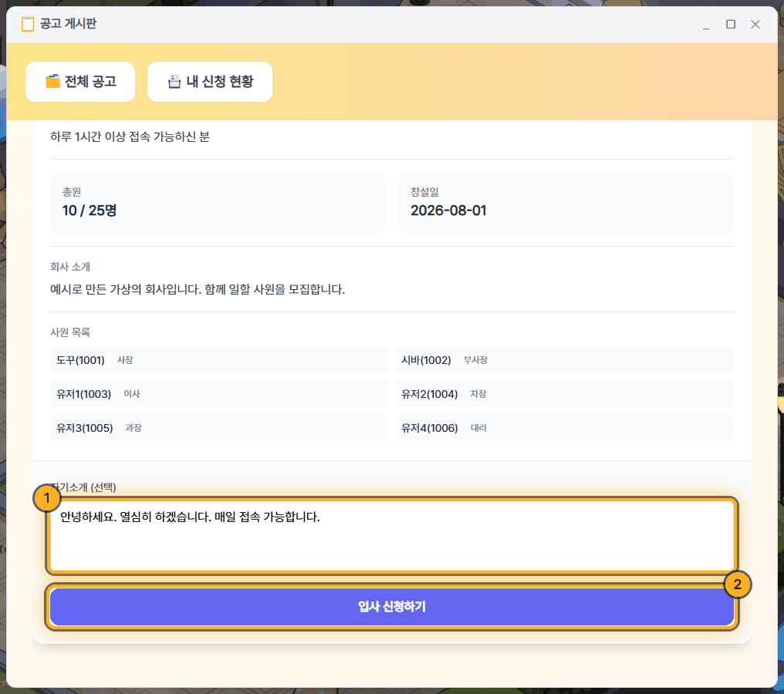Select member 도꾸(1001) 사장

point(219,360)
